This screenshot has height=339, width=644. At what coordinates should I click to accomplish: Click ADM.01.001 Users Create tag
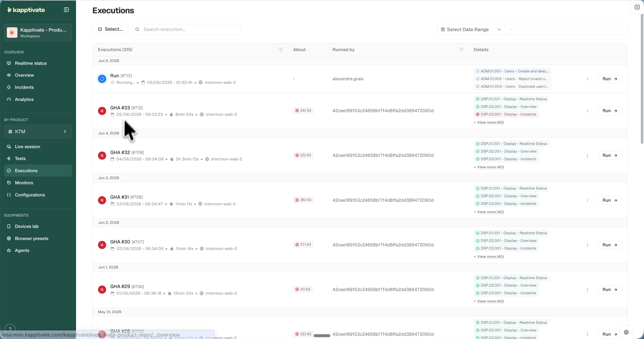click(x=512, y=71)
